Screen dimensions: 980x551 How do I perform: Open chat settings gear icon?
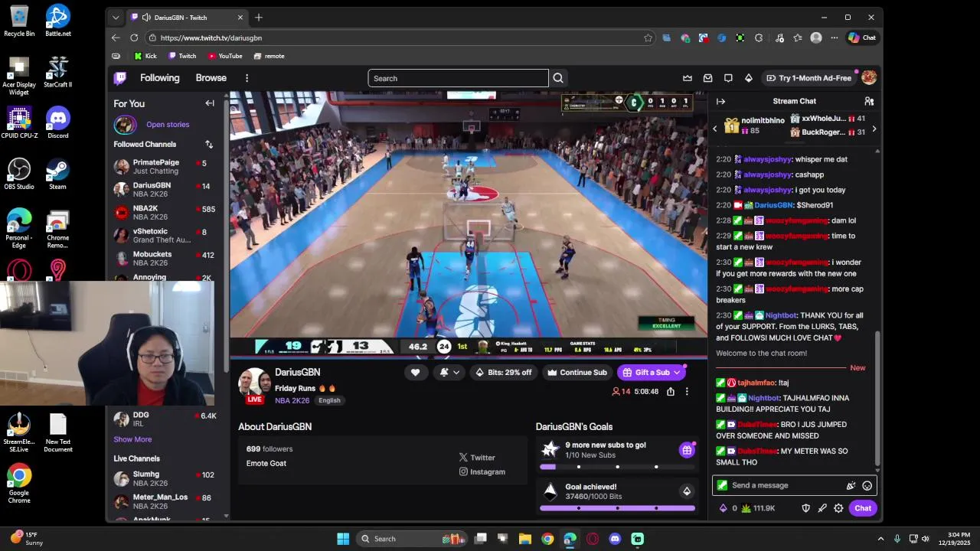tap(838, 508)
